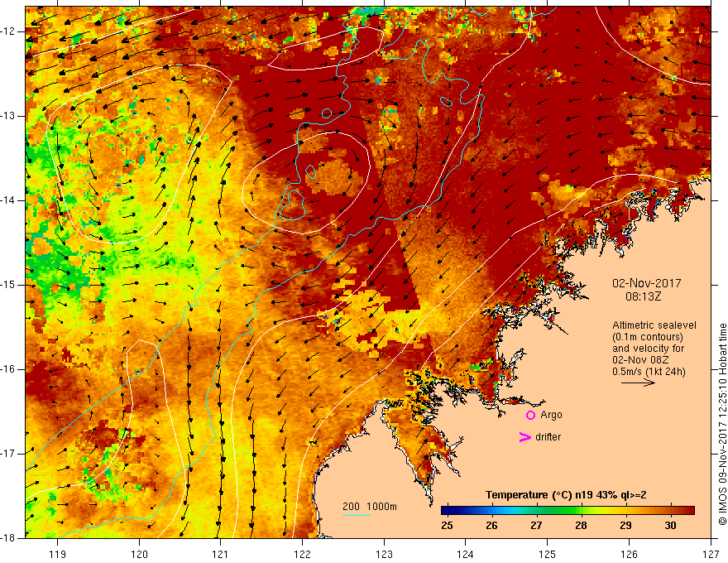Click the 'and velocity for' caption line

648,349
